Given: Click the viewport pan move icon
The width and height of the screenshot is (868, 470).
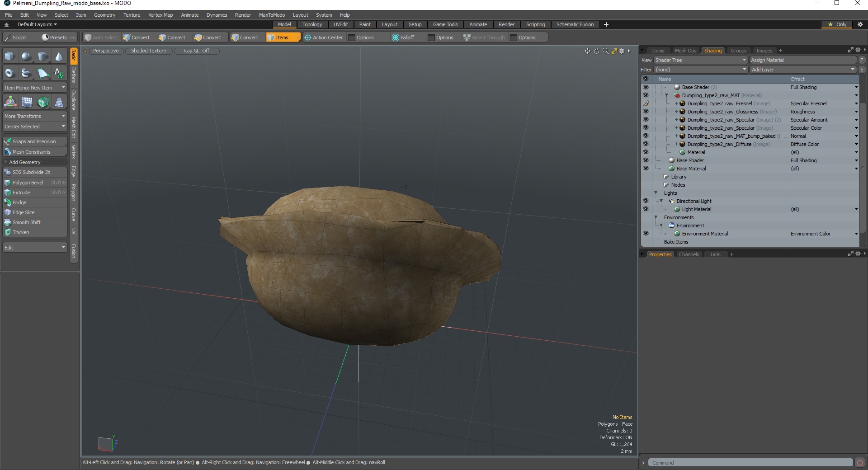Looking at the screenshot, I should click(587, 51).
